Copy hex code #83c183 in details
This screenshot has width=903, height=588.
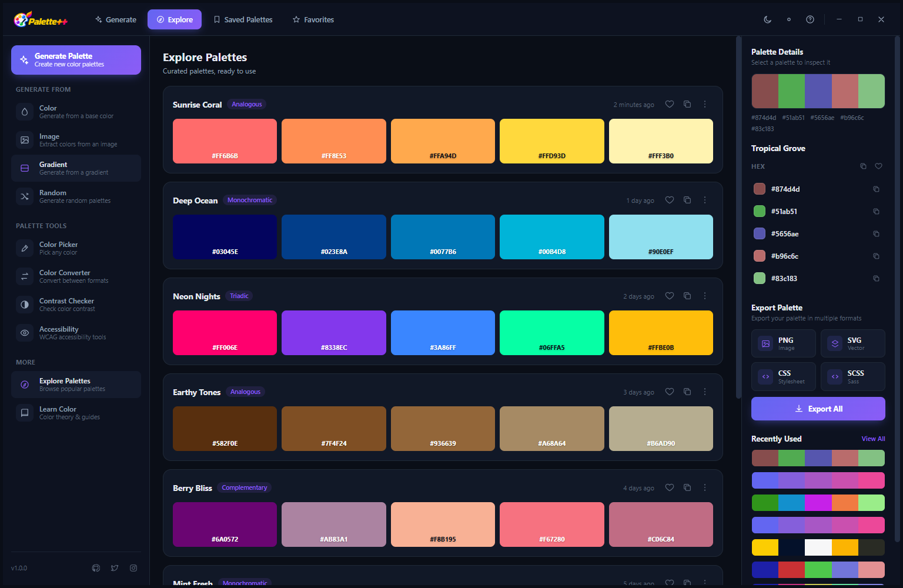pyautogui.click(x=876, y=278)
